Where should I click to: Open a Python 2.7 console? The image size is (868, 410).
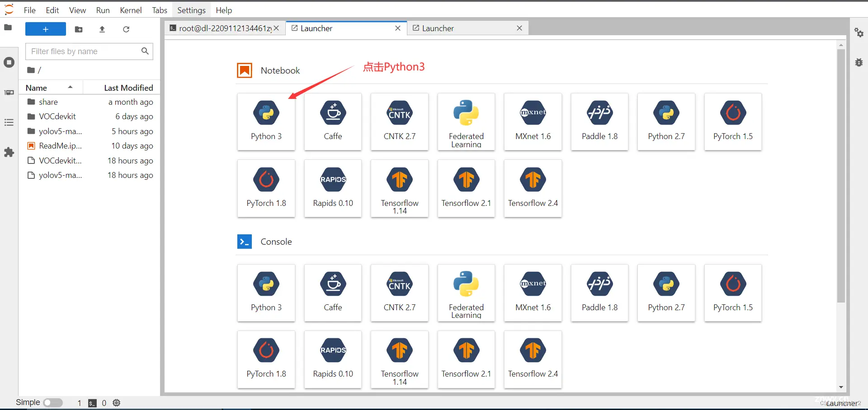point(666,293)
